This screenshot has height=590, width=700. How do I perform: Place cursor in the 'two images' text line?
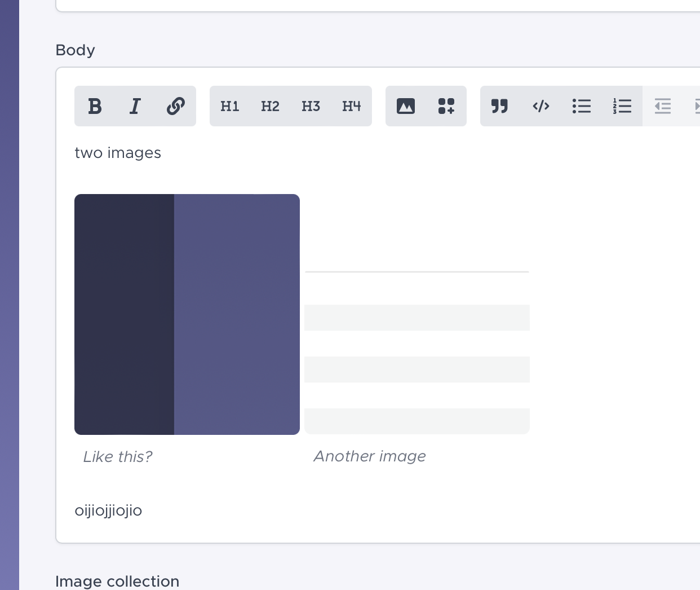point(118,152)
